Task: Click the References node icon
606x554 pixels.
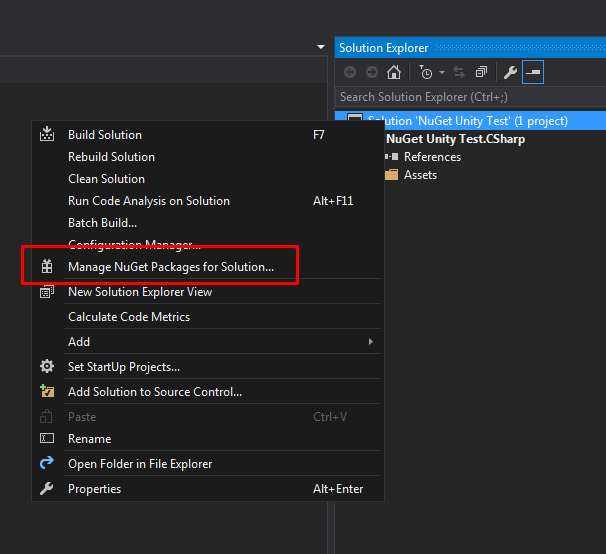Action: coord(392,157)
